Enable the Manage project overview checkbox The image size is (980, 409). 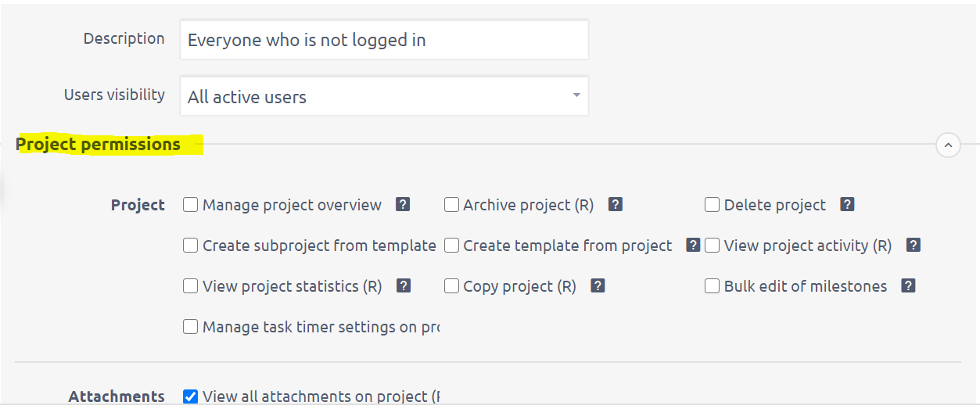pyautogui.click(x=191, y=205)
